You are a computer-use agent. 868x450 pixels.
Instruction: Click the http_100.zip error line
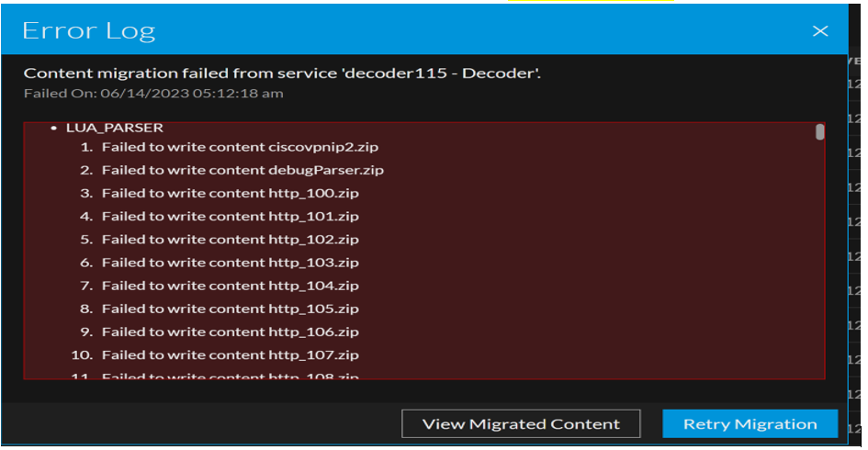(x=230, y=193)
